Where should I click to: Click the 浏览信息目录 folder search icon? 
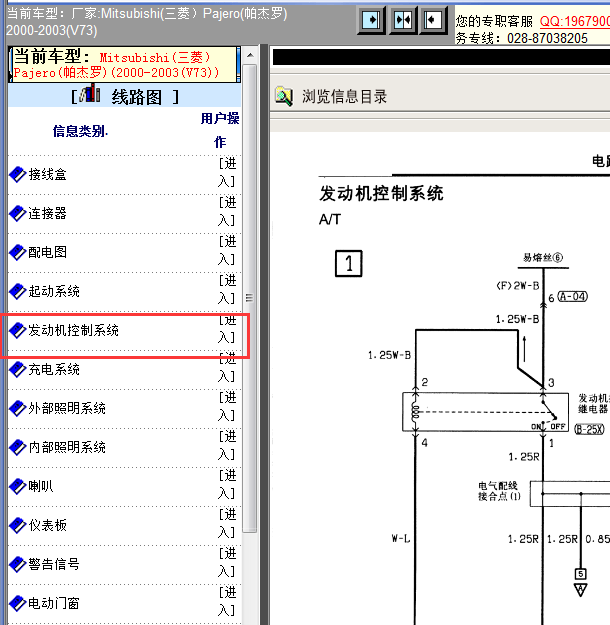(284, 96)
